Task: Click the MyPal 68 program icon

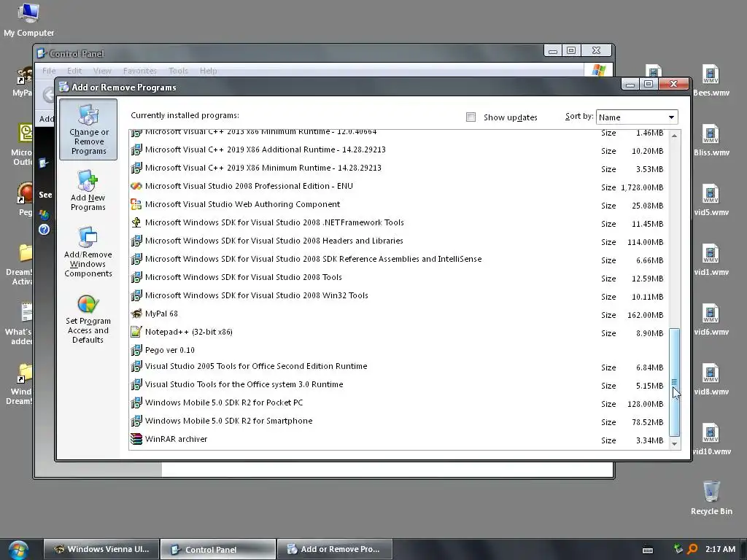Action: click(x=136, y=314)
